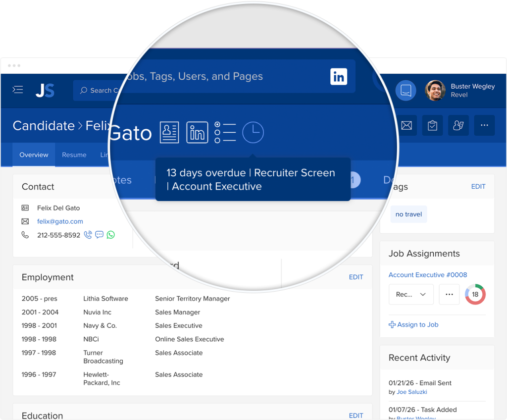Click the 18-count progress donut chart

[x=475, y=294]
